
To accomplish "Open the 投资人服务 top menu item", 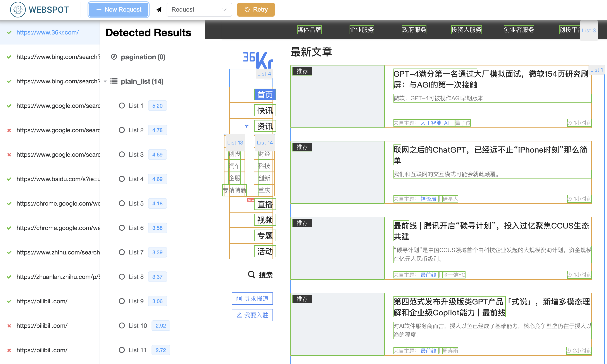I will (466, 30).
